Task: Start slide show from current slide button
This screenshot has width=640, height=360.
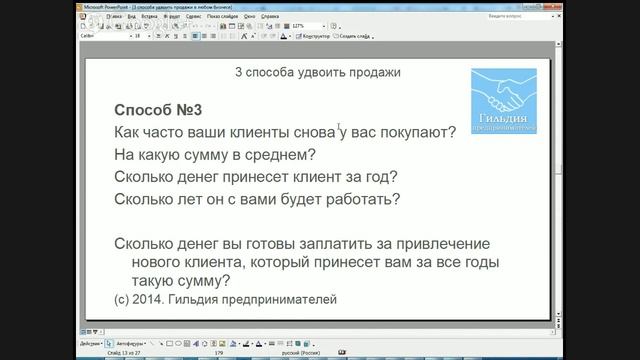Action: 95,332
